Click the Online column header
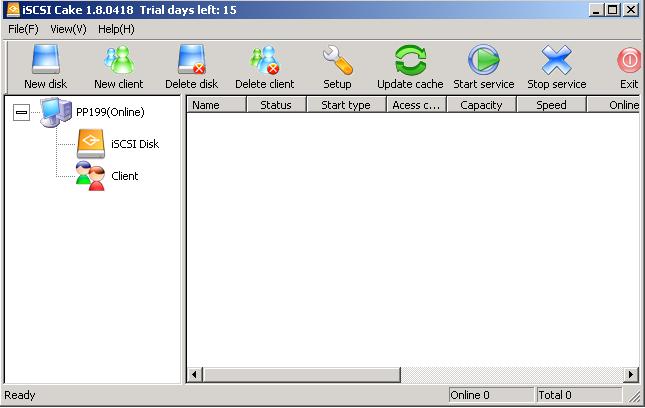 pyautogui.click(x=613, y=105)
